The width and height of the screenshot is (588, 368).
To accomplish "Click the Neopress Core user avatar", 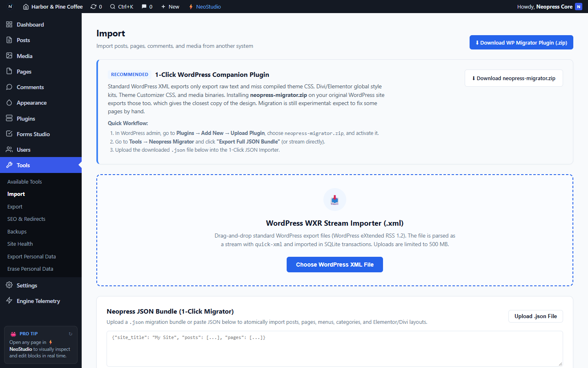I will click(x=579, y=7).
